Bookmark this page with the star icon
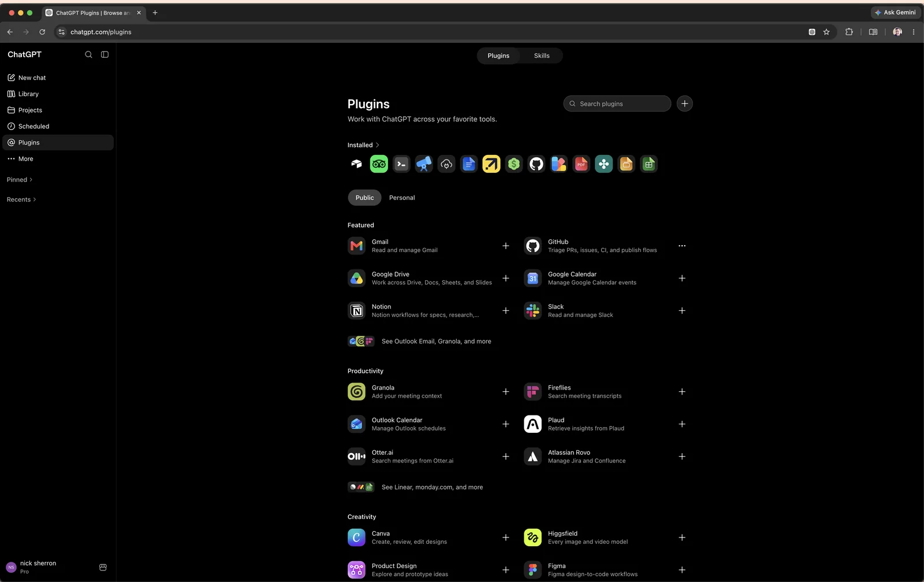Viewport: 924px width, 582px height. click(x=826, y=32)
